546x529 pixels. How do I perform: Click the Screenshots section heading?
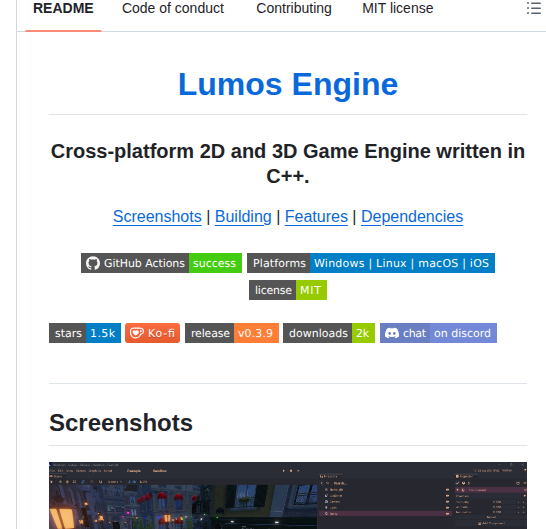[121, 423]
